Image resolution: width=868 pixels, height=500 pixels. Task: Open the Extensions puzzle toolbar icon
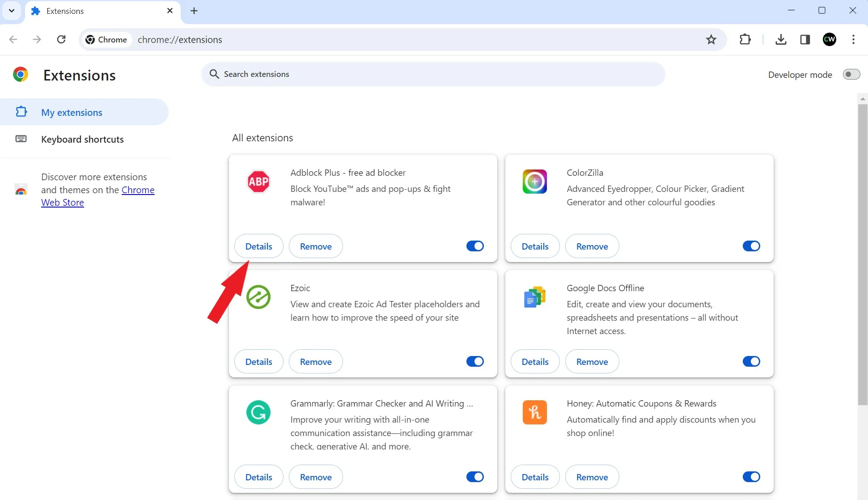745,39
